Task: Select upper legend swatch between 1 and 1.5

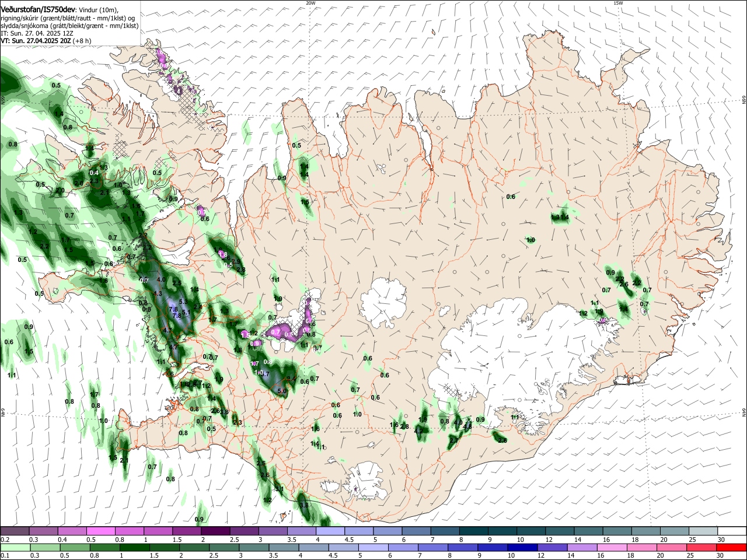Action: click(158, 531)
